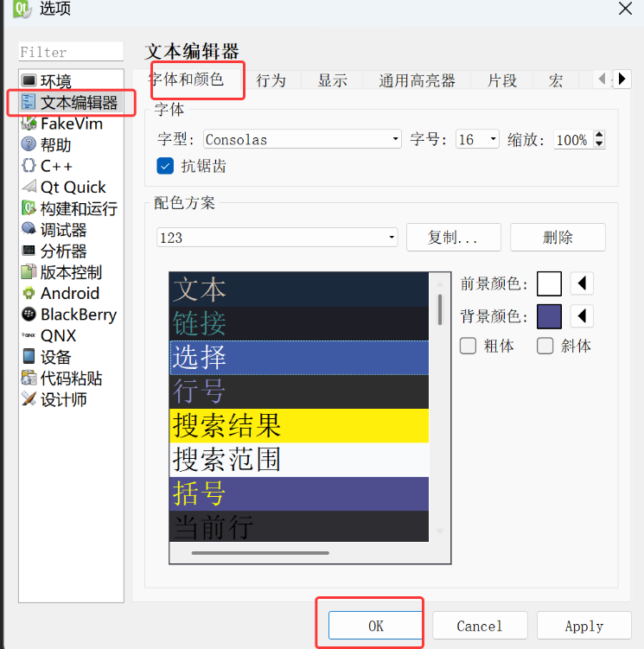Select the 选择 color item

coord(299,357)
